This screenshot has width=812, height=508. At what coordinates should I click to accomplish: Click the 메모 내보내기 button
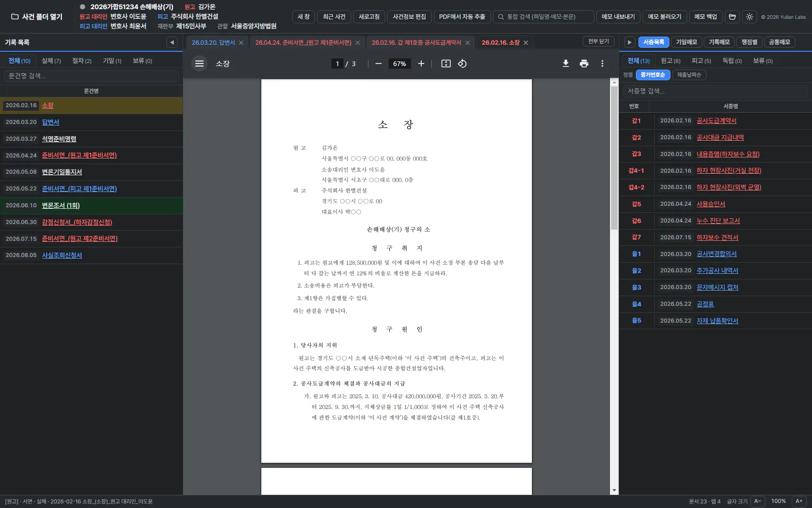pos(618,17)
